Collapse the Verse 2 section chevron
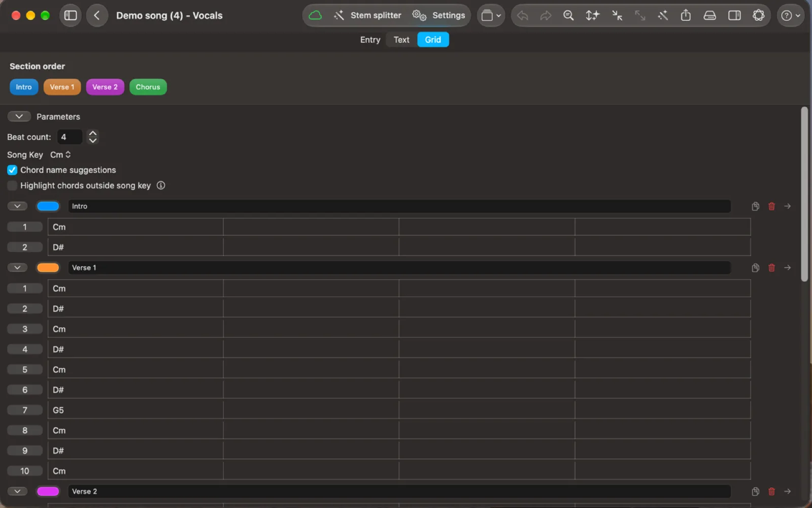The height and width of the screenshot is (508, 812). pyautogui.click(x=17, y=491)
